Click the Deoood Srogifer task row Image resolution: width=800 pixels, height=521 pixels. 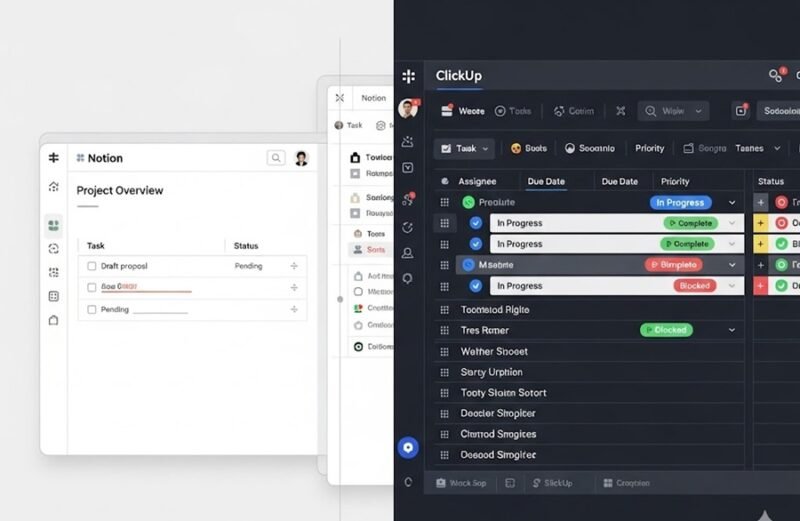click(589, 455)
